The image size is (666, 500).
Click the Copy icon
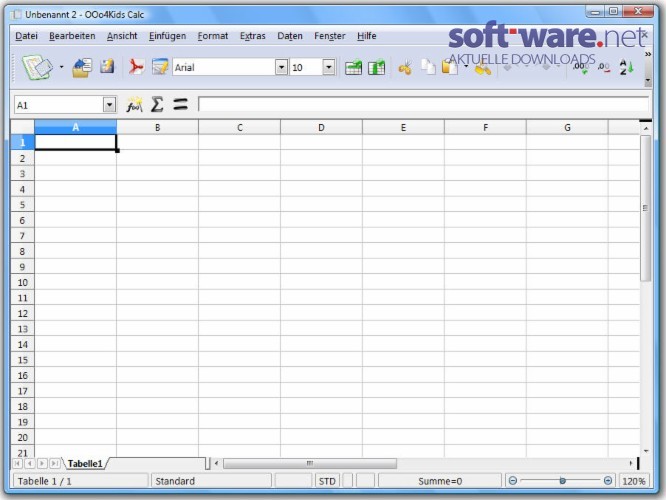pos(428,67)
